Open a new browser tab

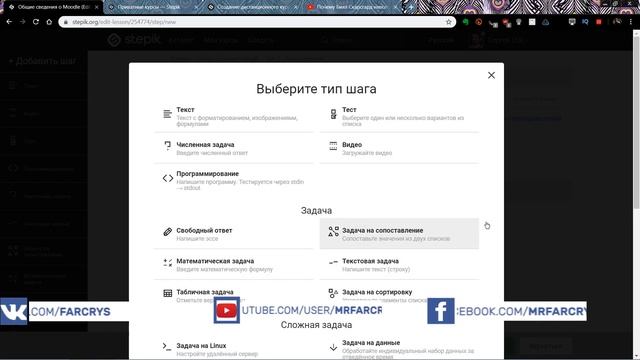coord(411,7)
